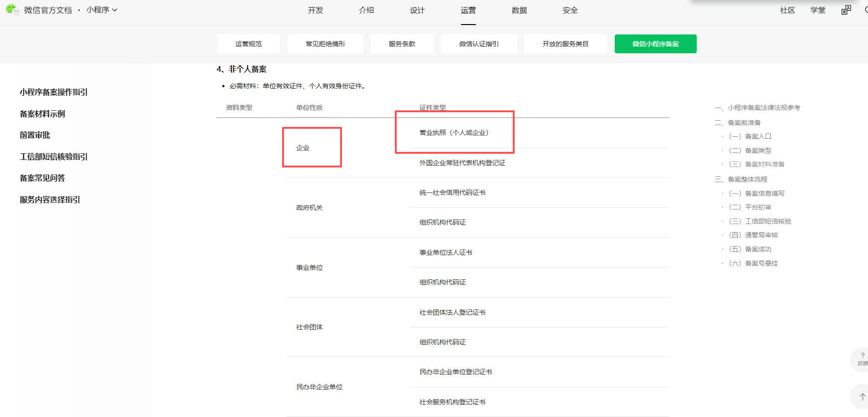Viewport: 868px width, 417px height.
Task: Select the 设计 menu tab
Action: pyautogui.click(x=417, y=10)
